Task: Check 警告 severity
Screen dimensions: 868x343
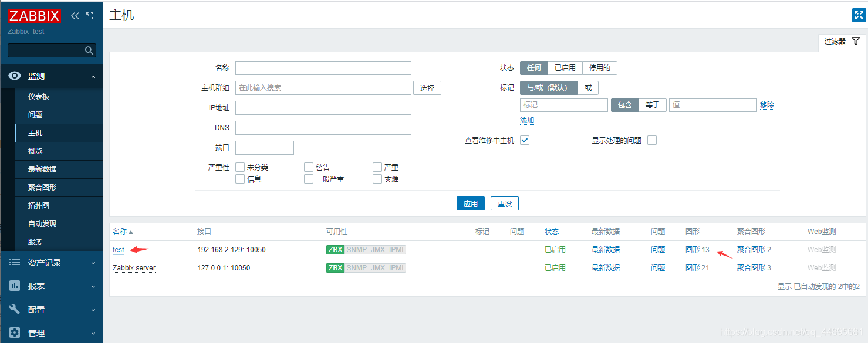Action: click(309, 168)
